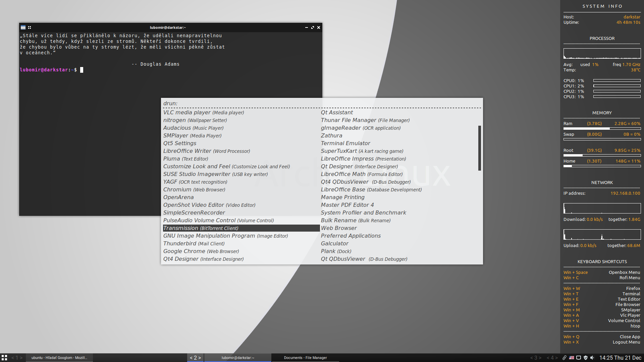Image resolution: width=644 pixels, height=362 pixels.
Task: Click the clock showing 14:25 Thu 21 Dec
Action: pos(620,358)
